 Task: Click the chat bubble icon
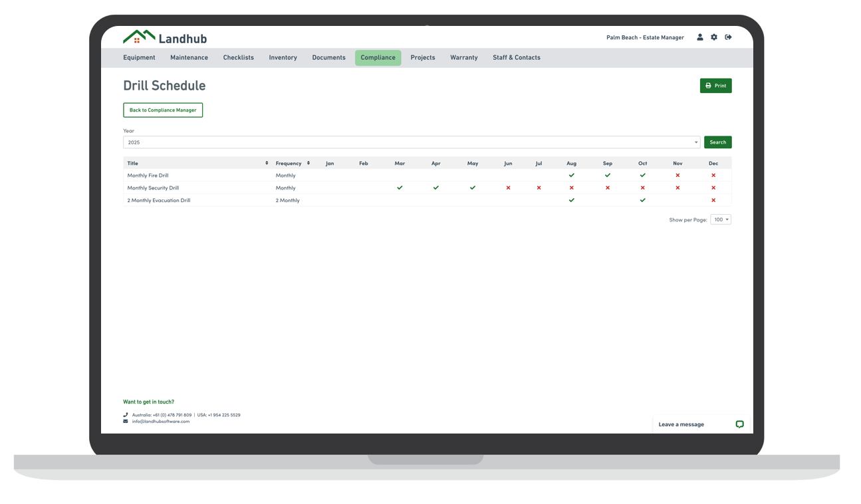point(739,424)
